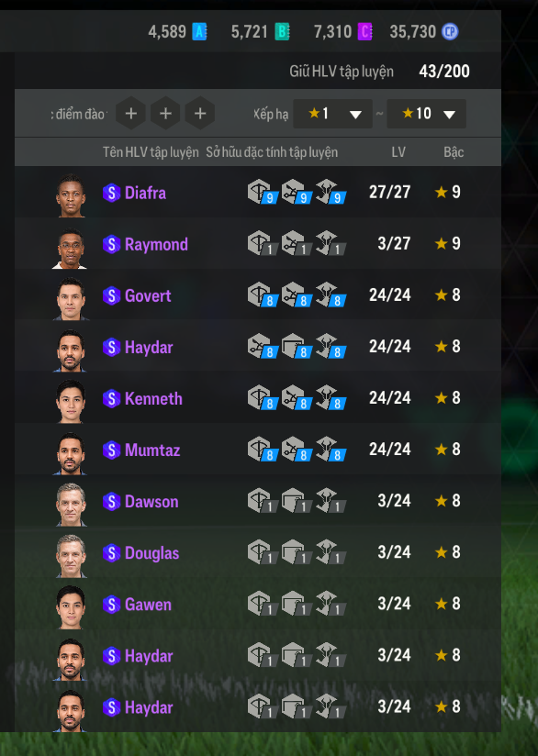Click Haydar's third level 8 trait icon

point(331,347)
